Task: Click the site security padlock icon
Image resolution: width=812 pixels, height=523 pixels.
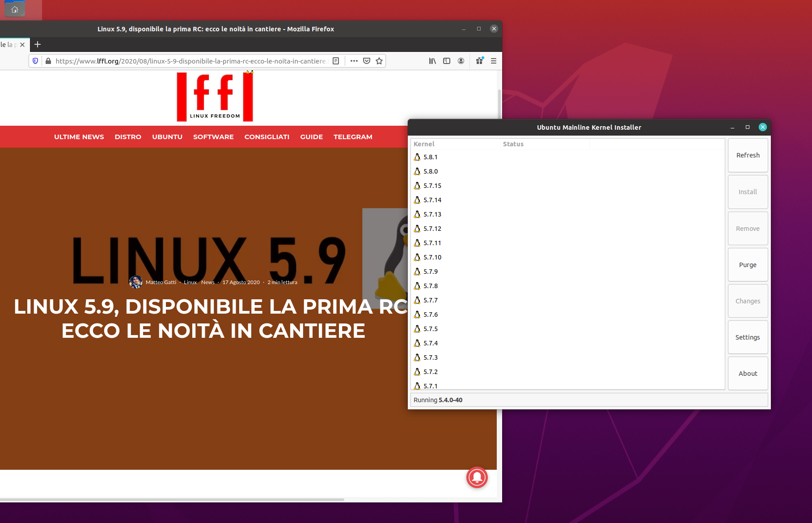Action: coord(48,61)
